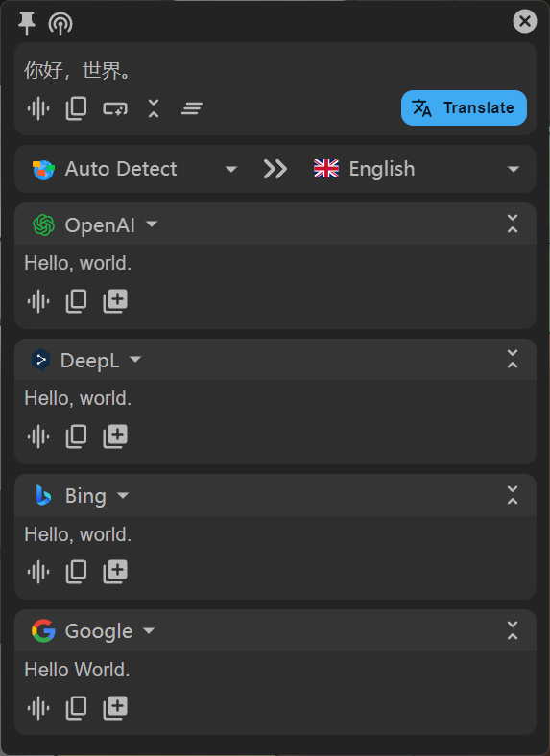Swap languages with the double arrow
550x756 pixels.
275,169
